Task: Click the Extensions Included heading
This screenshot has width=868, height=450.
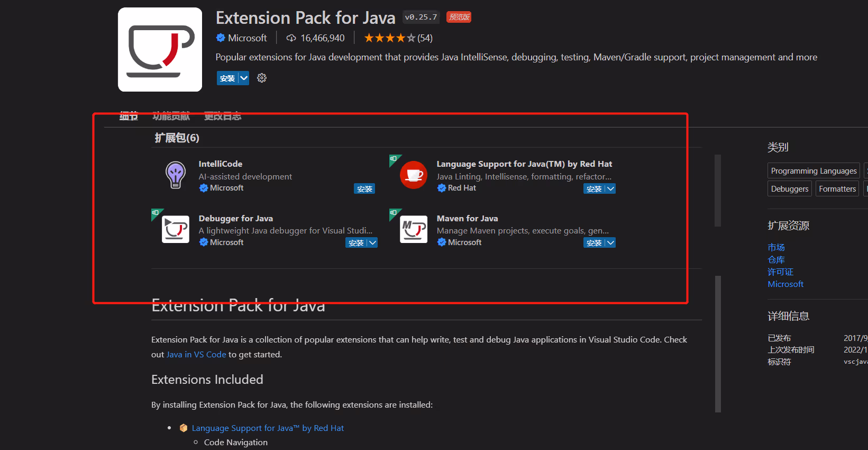Action: tap(207, 380)
